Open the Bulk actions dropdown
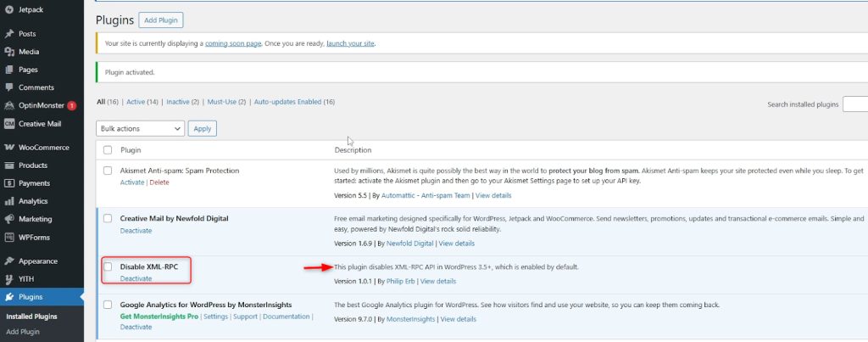Image resolution: width=868 pixels, height=342 pixels. 140,129
